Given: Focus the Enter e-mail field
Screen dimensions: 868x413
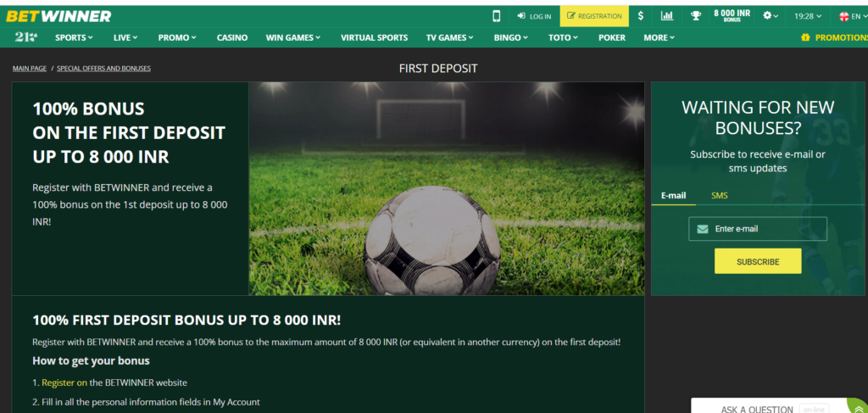Looking at the screenshot, I should click(x=757, y=229).
